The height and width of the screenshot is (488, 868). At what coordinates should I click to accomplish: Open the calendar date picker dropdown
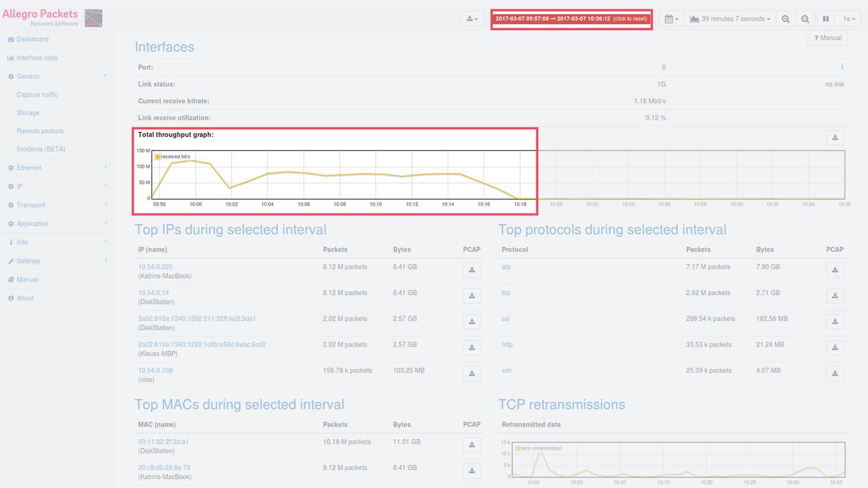(671, 19)
